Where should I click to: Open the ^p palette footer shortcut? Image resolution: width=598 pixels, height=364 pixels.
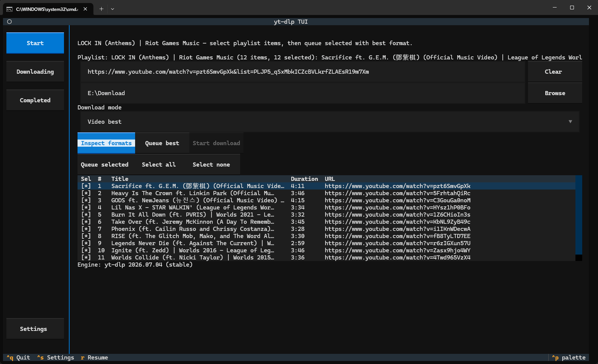pyautogui.click(x=569, y=358)
